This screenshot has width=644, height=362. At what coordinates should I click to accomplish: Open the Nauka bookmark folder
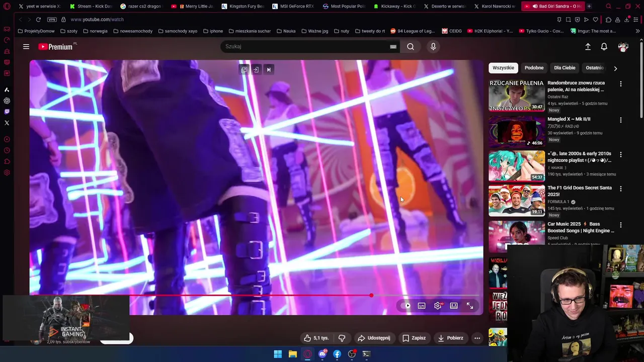coord(286,31)
